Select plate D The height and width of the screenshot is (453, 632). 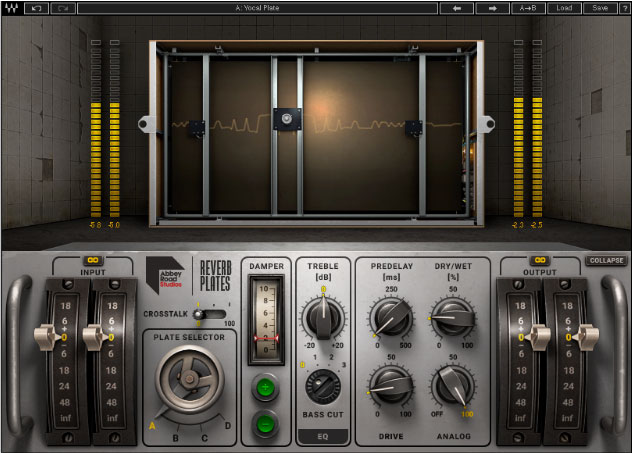coord(228,426)
